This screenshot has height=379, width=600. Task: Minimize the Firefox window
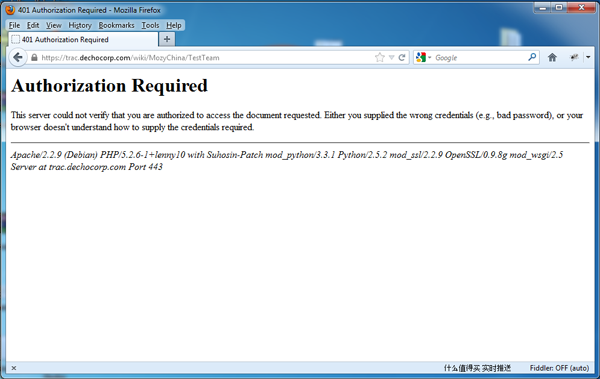point(543,8)
